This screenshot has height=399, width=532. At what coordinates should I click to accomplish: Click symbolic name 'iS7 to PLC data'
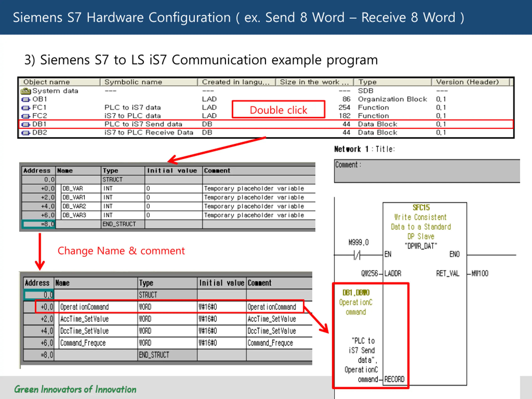coord(133,116)
